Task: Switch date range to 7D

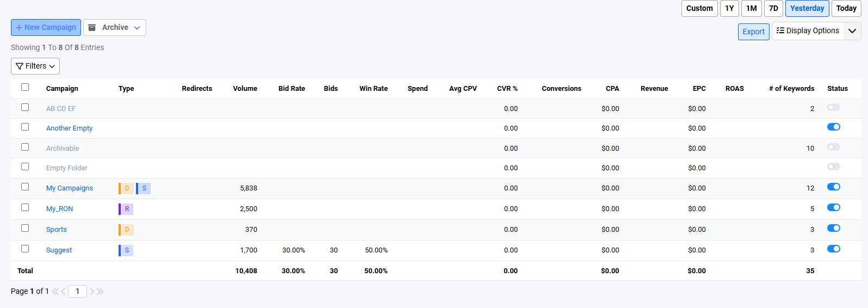Action: [x=773, y=8]
